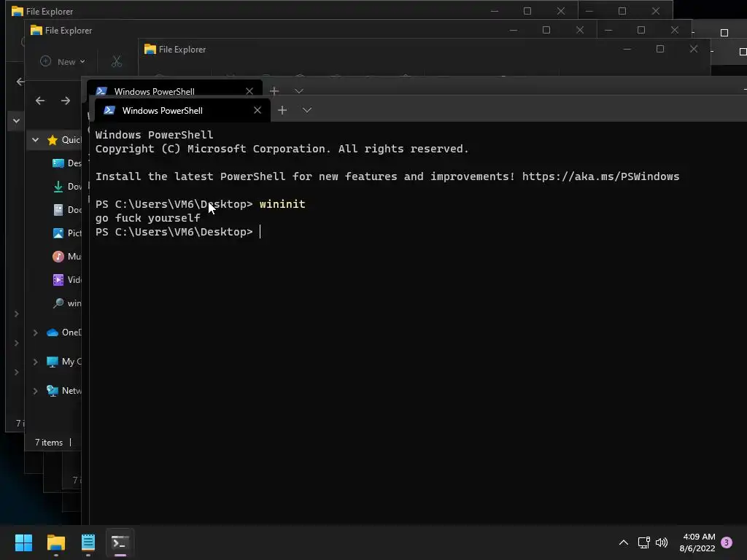Screen dimensions: 747x560
Task: Open the front terminal's new-tab dropdown
Action: 307,111
